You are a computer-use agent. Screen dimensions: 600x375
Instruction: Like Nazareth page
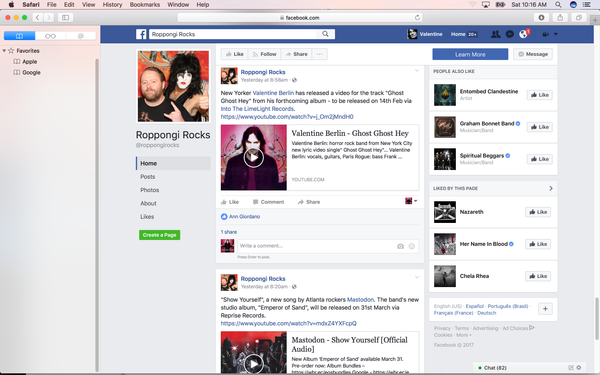(x=538, y=212)
